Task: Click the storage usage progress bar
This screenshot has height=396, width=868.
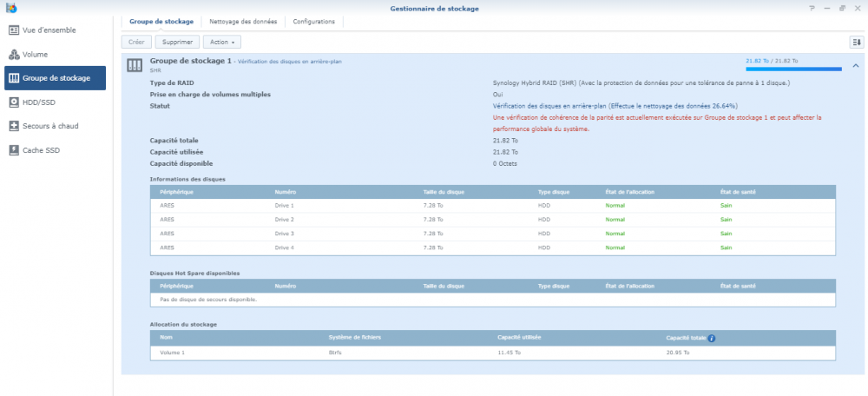Action: click(793, 69)
